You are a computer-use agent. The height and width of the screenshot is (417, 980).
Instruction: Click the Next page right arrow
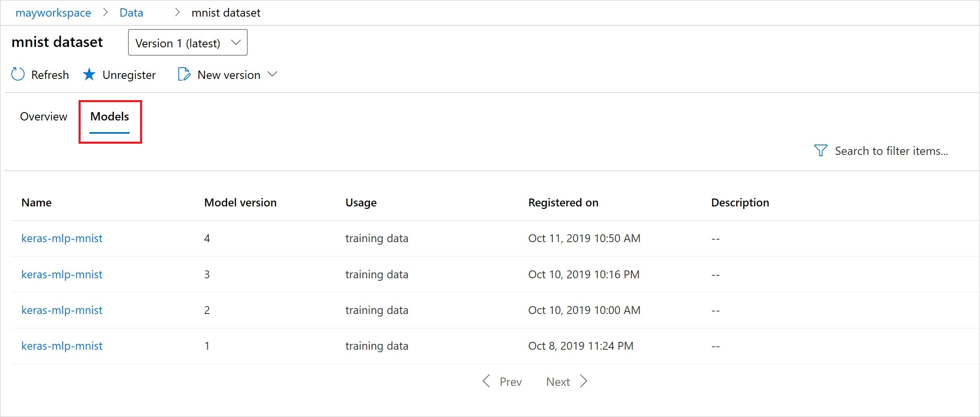click(584, 381)
